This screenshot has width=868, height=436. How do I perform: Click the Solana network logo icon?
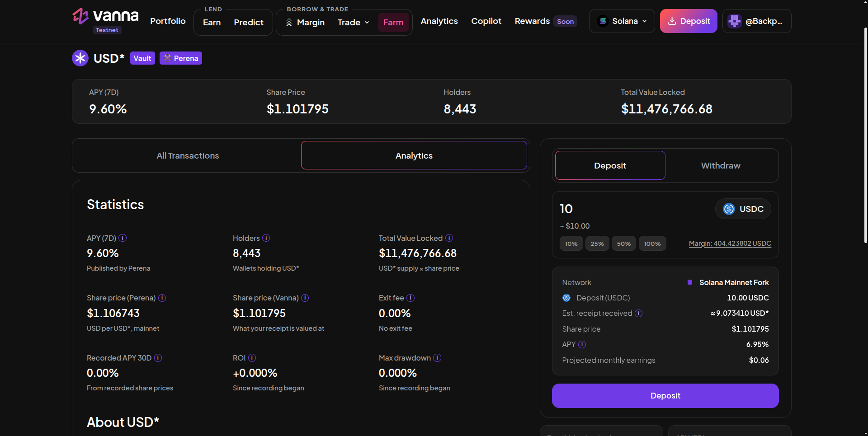point(603,21)
